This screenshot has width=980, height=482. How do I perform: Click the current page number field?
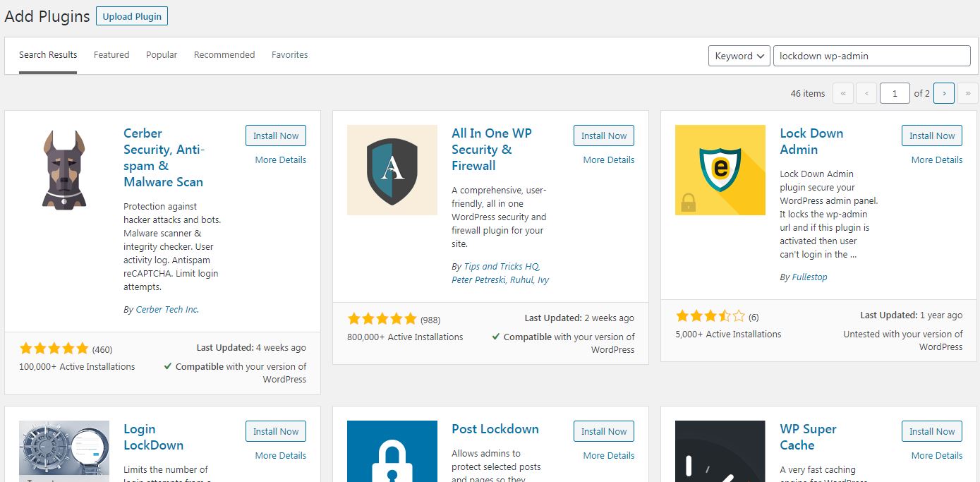coord(895,93)
